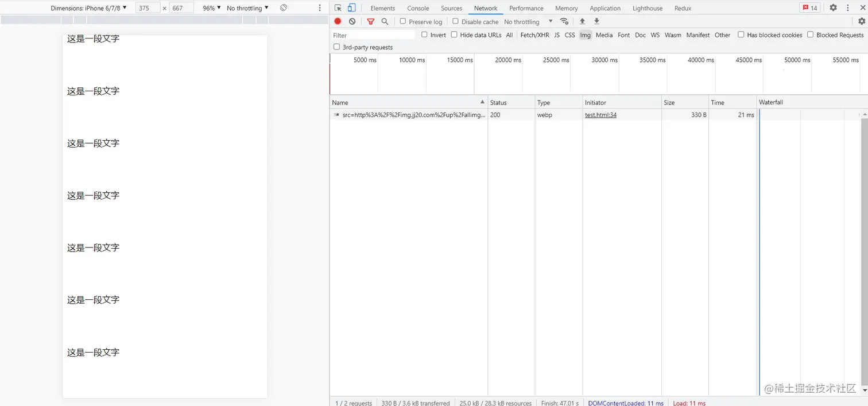Open the 96% zoom dropdown
Viewport: 868px width, 406px height.
212,8
